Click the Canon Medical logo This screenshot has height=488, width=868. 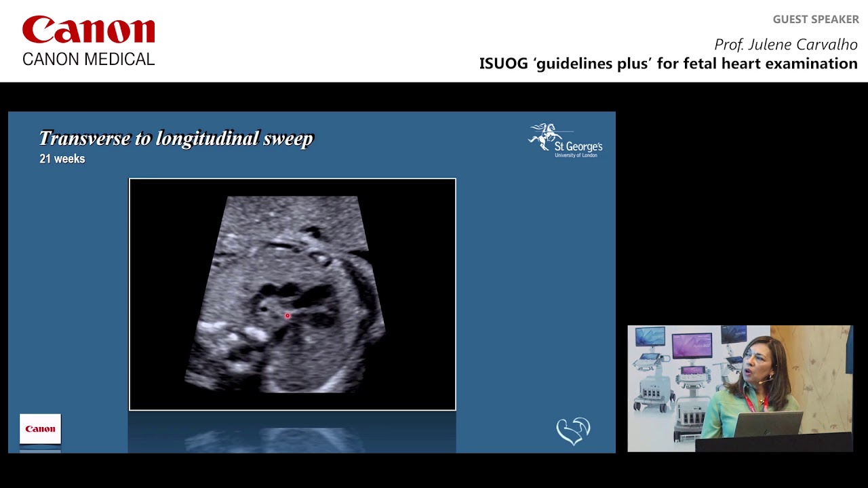(89, 41)
